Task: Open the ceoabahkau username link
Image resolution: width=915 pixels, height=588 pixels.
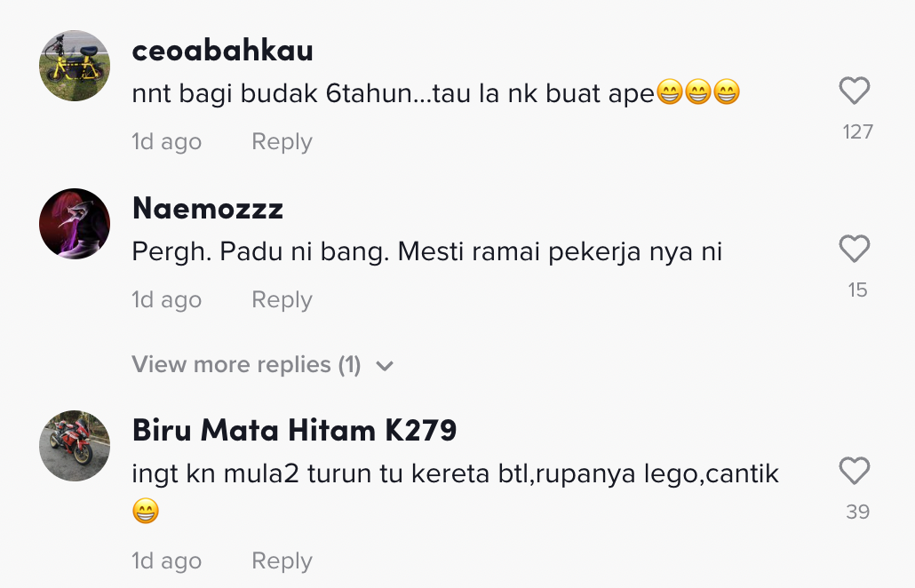Action: (222, 52)
